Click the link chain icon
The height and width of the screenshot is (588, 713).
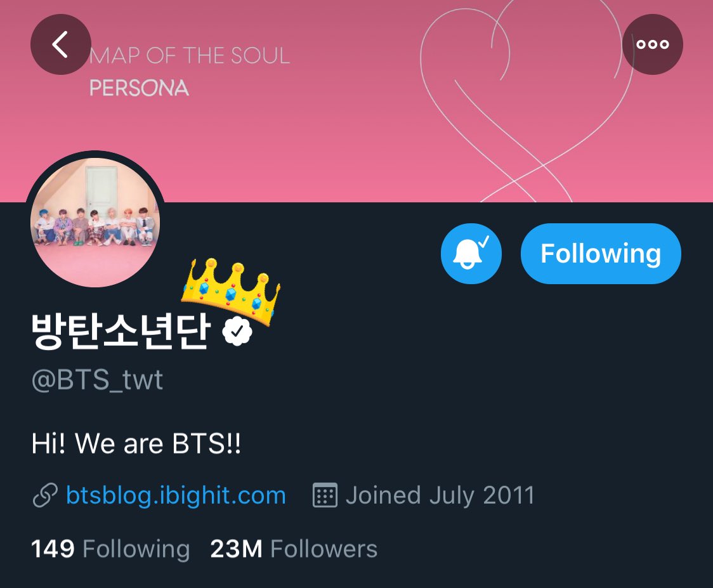[x=45, y=495]
